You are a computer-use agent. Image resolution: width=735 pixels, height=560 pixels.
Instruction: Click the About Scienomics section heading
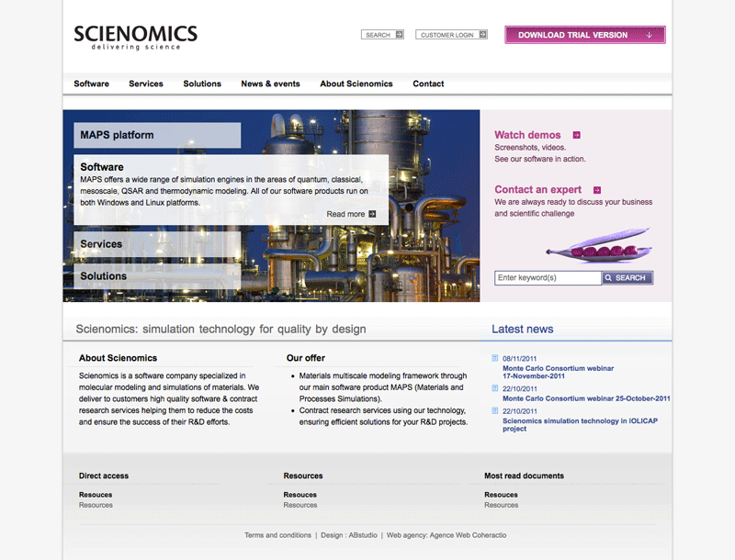click(x=118, y=358)
